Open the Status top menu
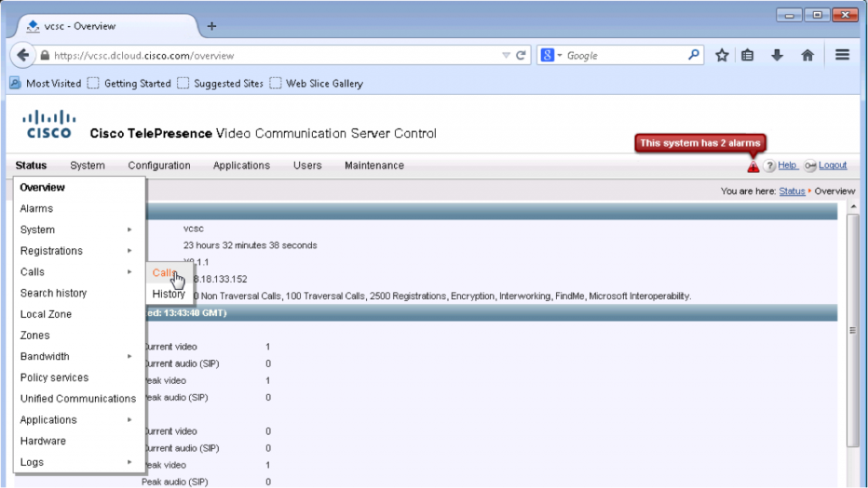The height and width of the screenshot is (488, 868). click(31, 165)
